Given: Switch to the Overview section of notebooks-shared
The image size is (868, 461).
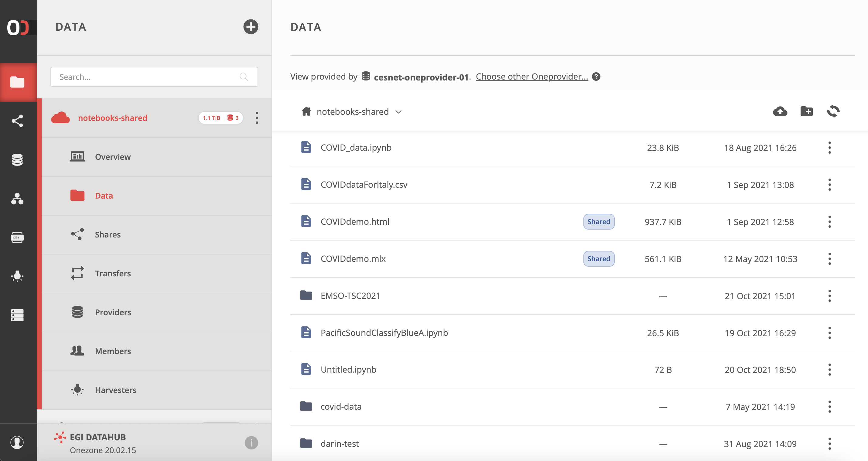Looking at the screenshot, I should coord(113,156).
